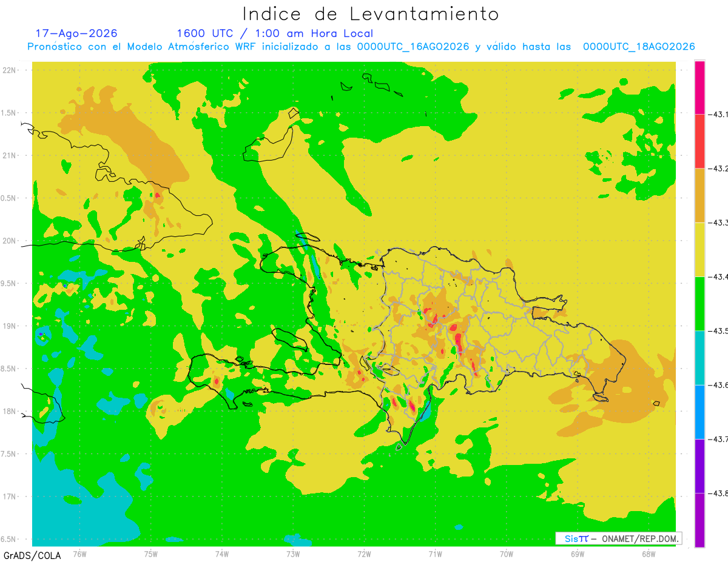Click the yellow swatch in the color bar

point(699,249)
